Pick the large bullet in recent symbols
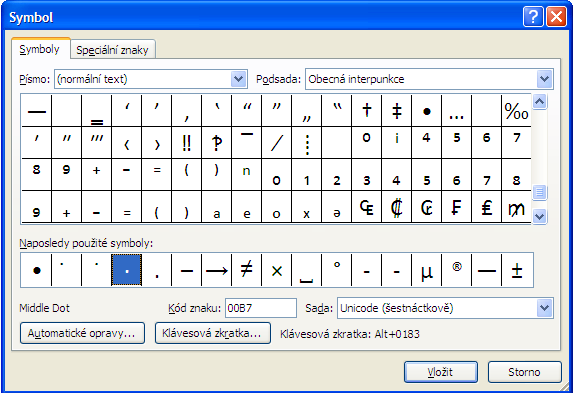The height and width of the screenshot is (393, 573). click(37, 270)
